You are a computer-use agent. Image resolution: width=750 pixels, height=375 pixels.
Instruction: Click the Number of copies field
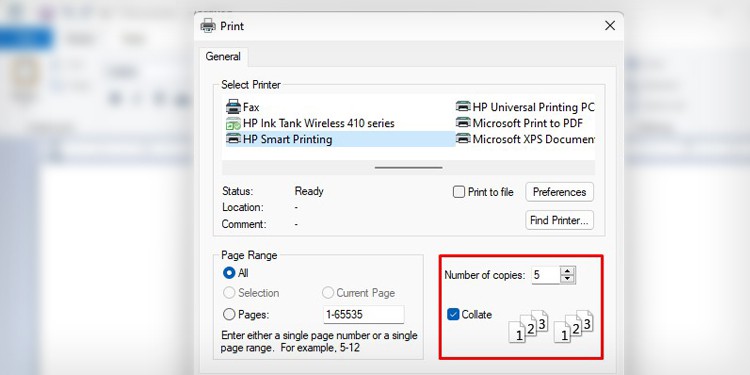(x=545, y=275)
